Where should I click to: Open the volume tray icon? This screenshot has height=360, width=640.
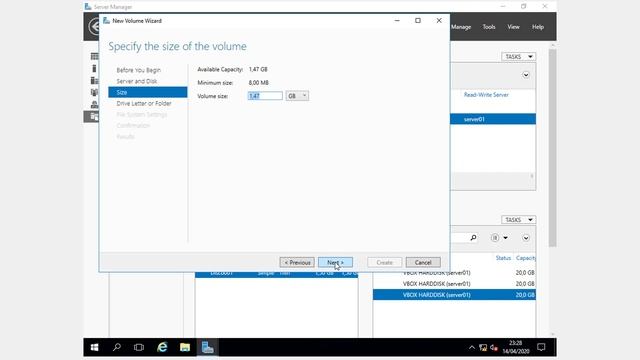click(494, 347)
